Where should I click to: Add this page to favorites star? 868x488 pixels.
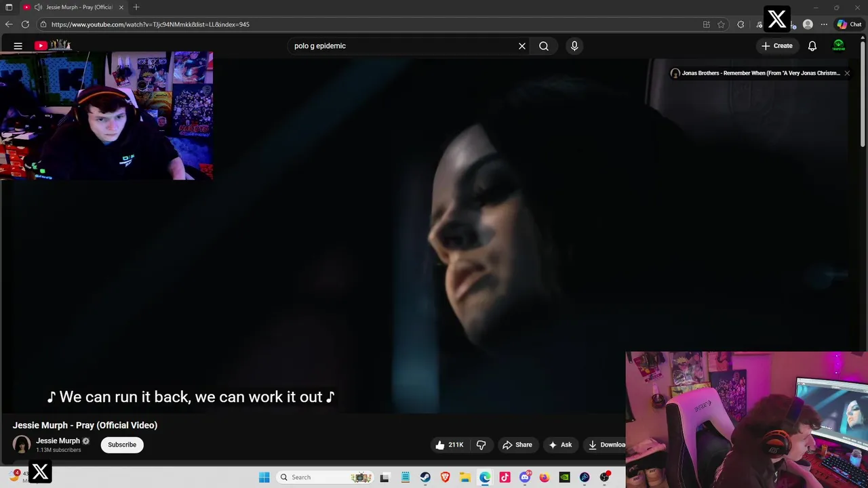[x=721, y=24]
